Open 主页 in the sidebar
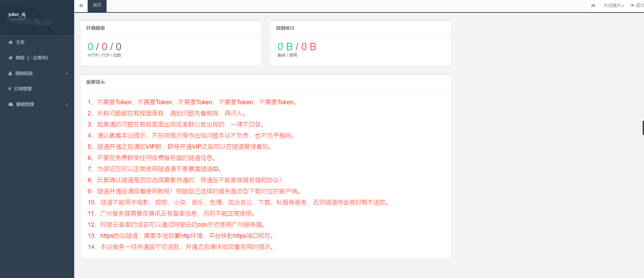The width and height of the screenshot is (644, 278). [37, 42]
